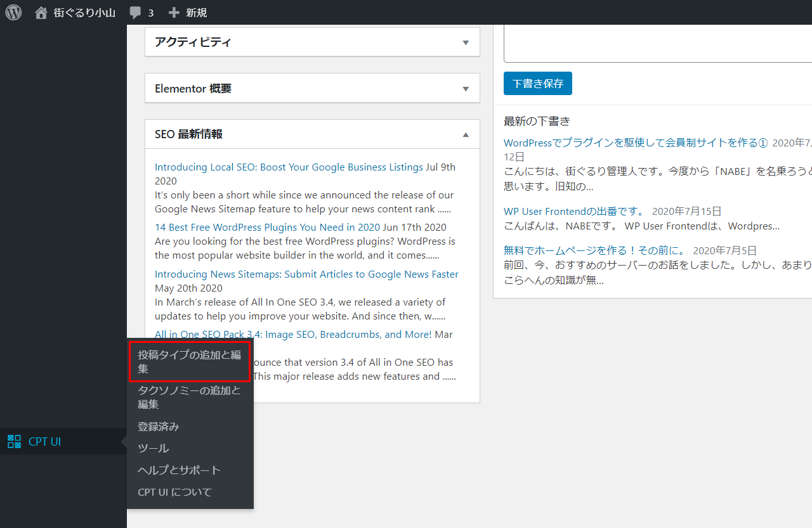Collapse the SEO 最新情報 panel
812x528 pixels.
pyautogui.click(x=466, y=134)
